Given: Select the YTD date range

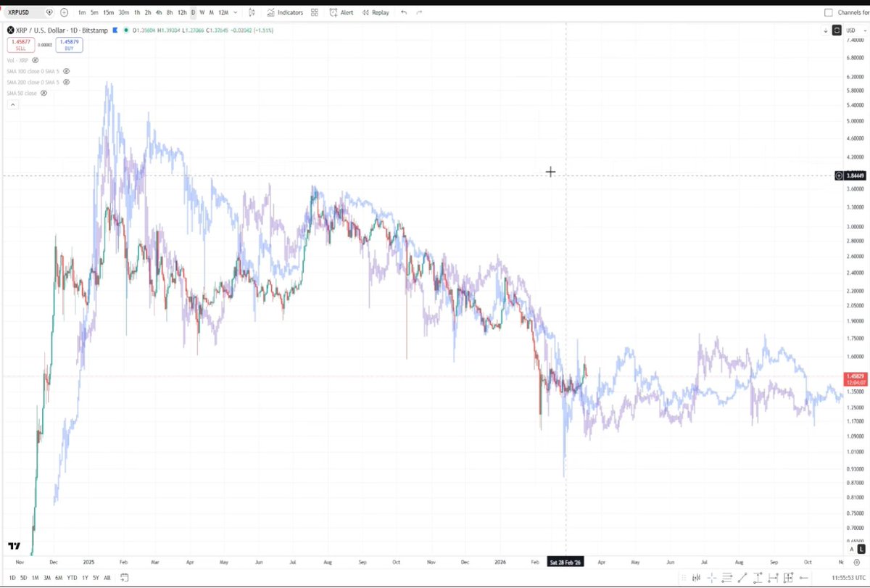Looking at the screenshot, I should (71, 578).
